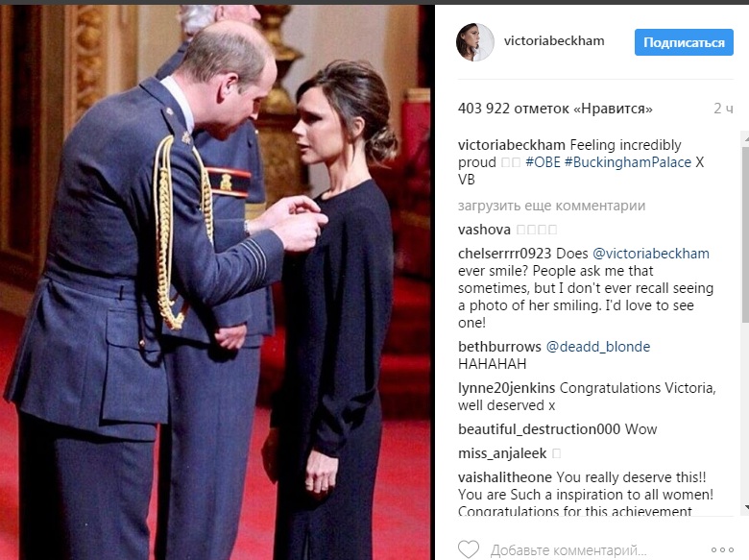Click the posted photo of the ceremony
The height and width of the screenshot is (560, 749).
coord(217,281)
